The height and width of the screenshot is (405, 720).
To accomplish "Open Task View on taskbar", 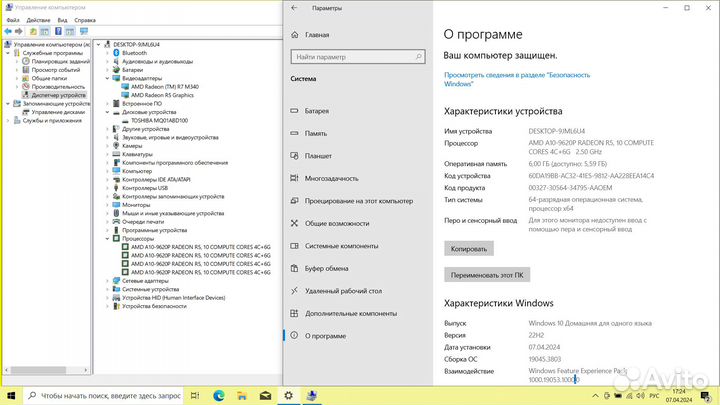I will (x=195, y=395).
